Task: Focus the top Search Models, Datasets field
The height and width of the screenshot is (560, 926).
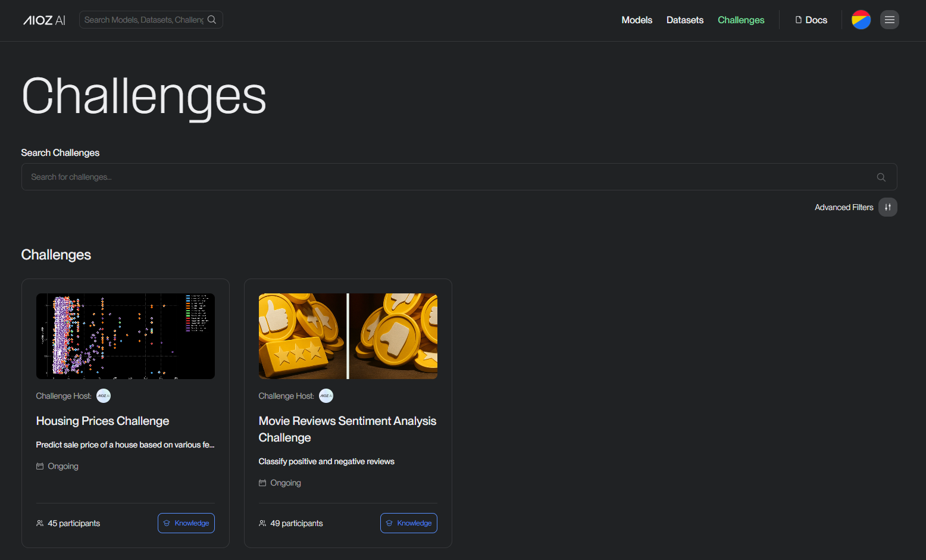Action: point(143,20)
